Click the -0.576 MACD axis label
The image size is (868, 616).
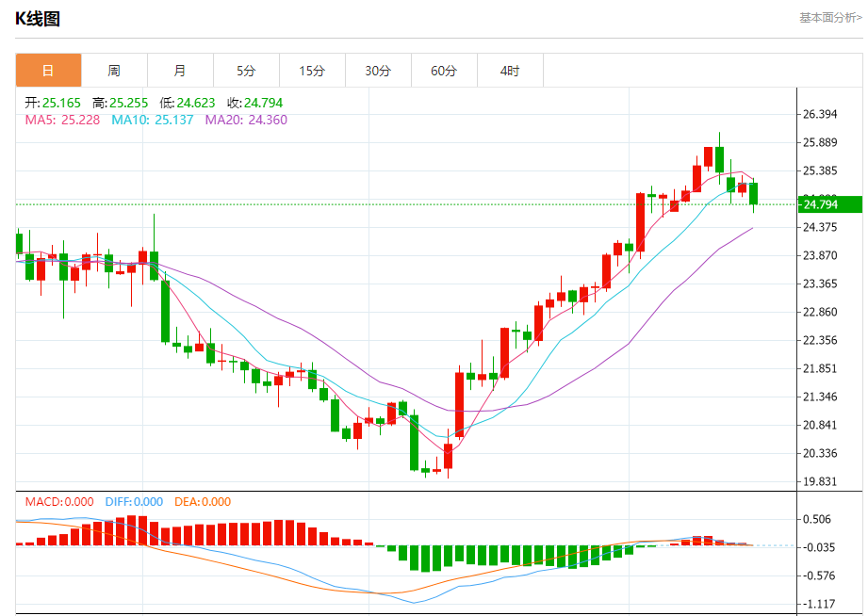point(819,575)
